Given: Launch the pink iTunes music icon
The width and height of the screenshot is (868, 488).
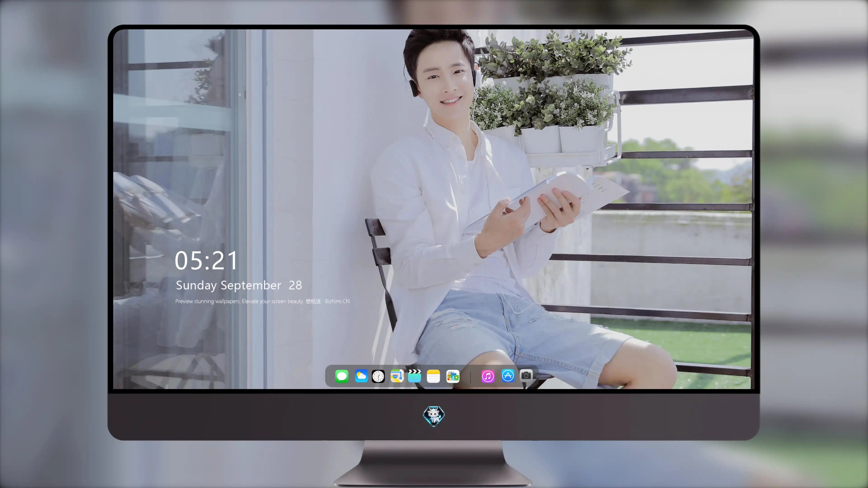Looking at the screenshot, I should 488,376.
